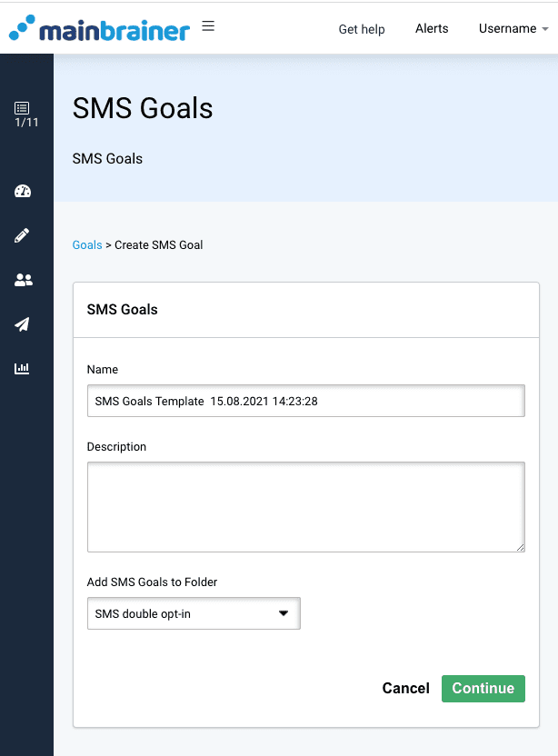The width and height of the screenshot is (558, 756).
Task: Click inside the Name text field
Action: coord(305,401)
